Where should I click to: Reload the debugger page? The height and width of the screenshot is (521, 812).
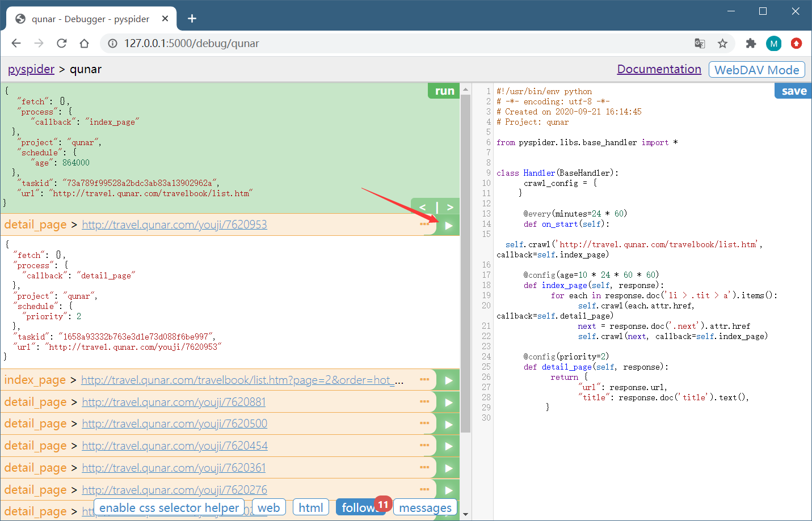point(62,44)
